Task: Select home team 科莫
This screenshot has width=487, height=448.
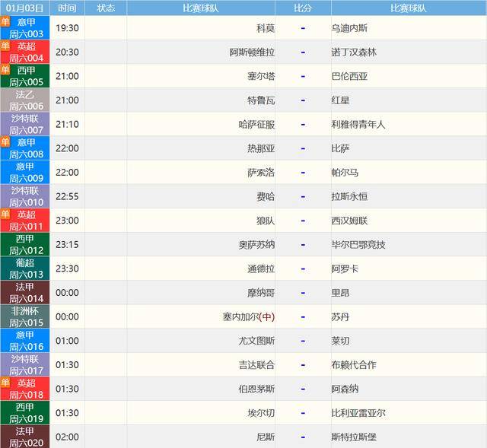Action: (266, 28)
